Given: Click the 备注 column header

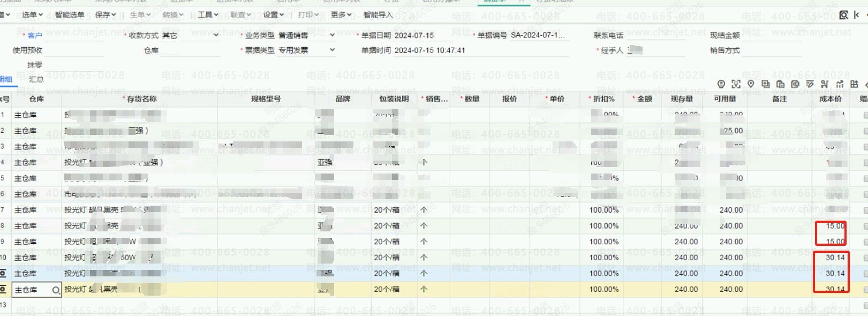Looking at the screenshot, I should (780, 99).
